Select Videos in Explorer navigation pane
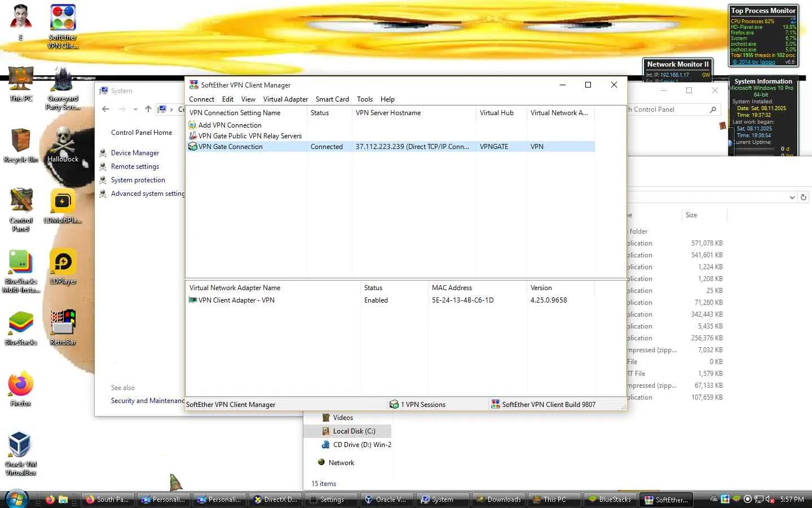The image size is (812, 508). [343, 418]
